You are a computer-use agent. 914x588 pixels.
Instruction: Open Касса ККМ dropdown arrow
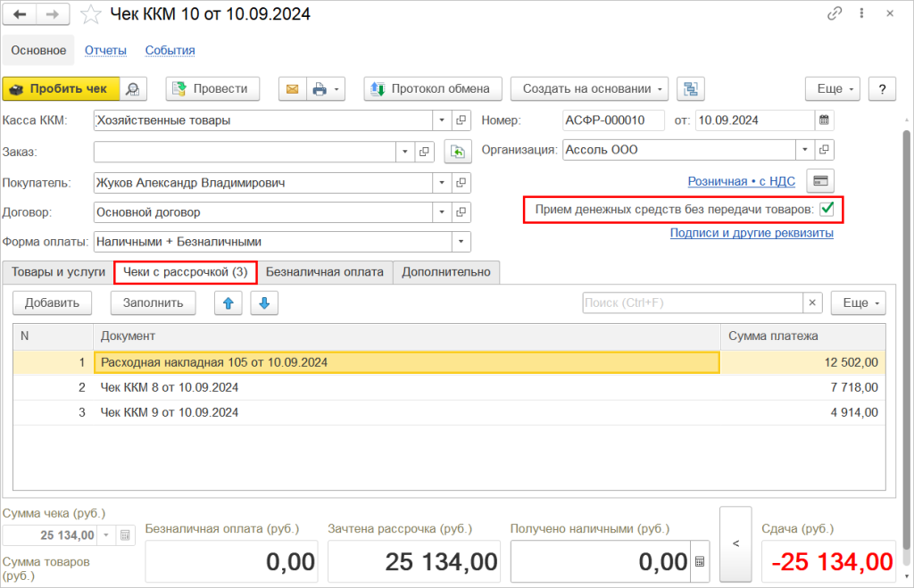442,120
